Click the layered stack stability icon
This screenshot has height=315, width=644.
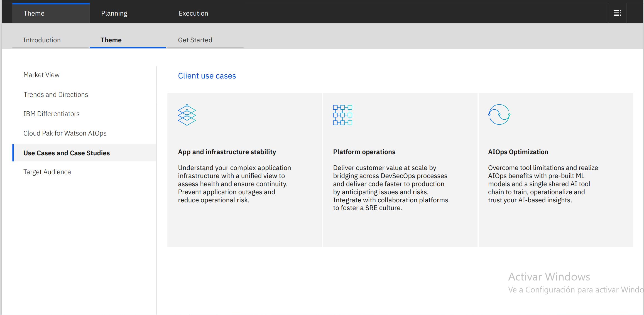187,115
